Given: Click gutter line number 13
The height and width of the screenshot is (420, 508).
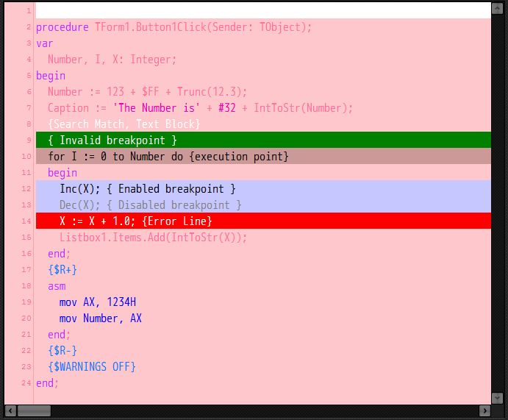Looking at the screenshot, I should pyautogui.click(x=26, y=205).
